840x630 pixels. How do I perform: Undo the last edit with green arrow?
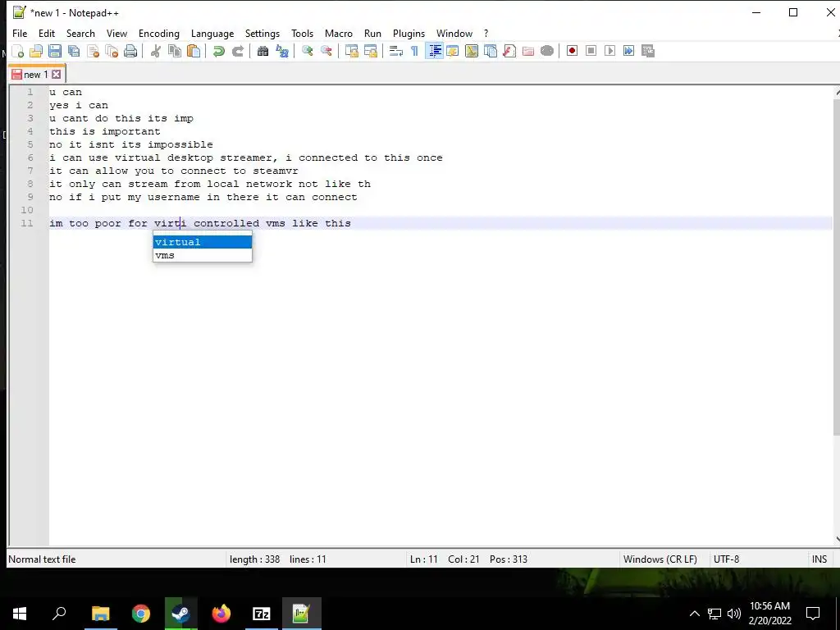[218, 51]
